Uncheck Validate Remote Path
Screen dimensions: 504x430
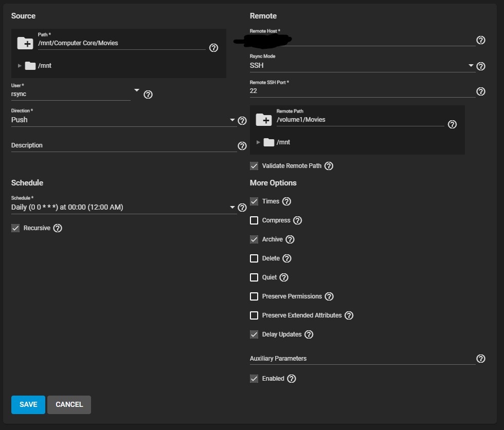tap(254, 166)
